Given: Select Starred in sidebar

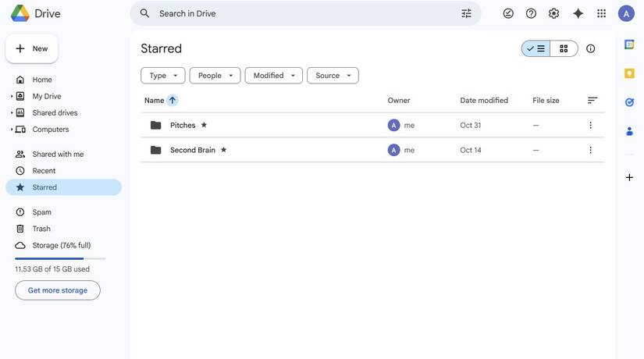Looking at the screenshot, I should click(x=64, y=187).
